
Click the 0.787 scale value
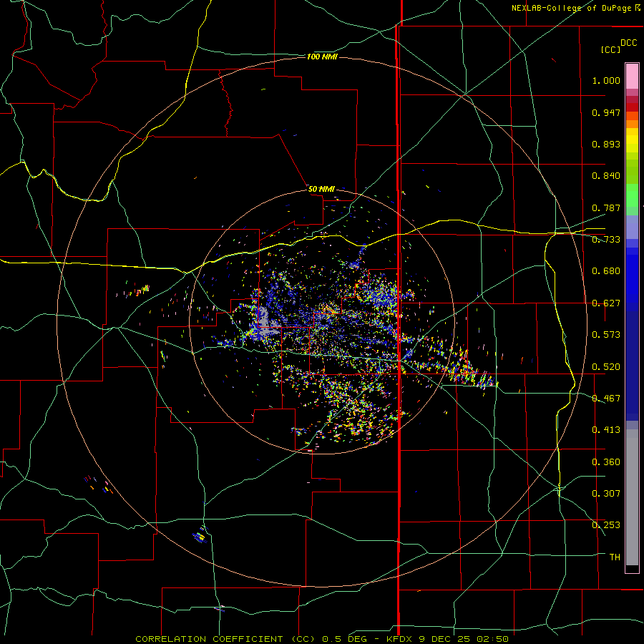coord(606,208)
